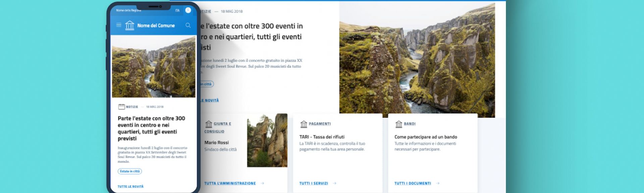
Task: Click the Pagamenti building icon
Action: point(304,124)
